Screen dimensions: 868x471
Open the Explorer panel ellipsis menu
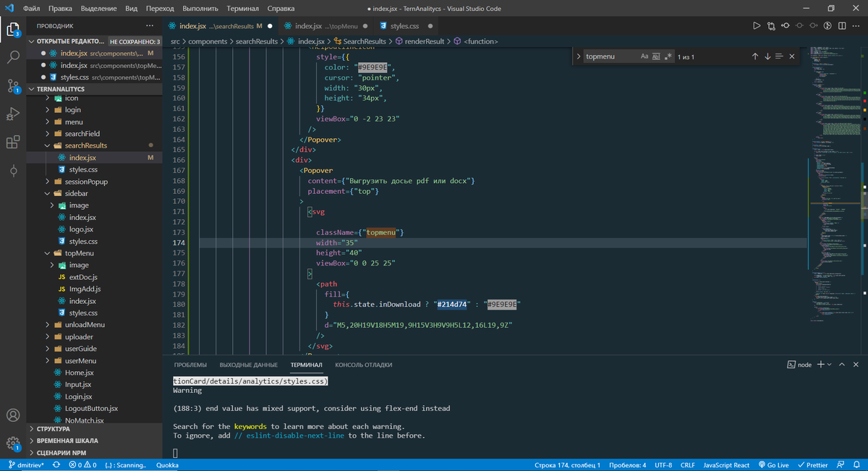point(150,26)
